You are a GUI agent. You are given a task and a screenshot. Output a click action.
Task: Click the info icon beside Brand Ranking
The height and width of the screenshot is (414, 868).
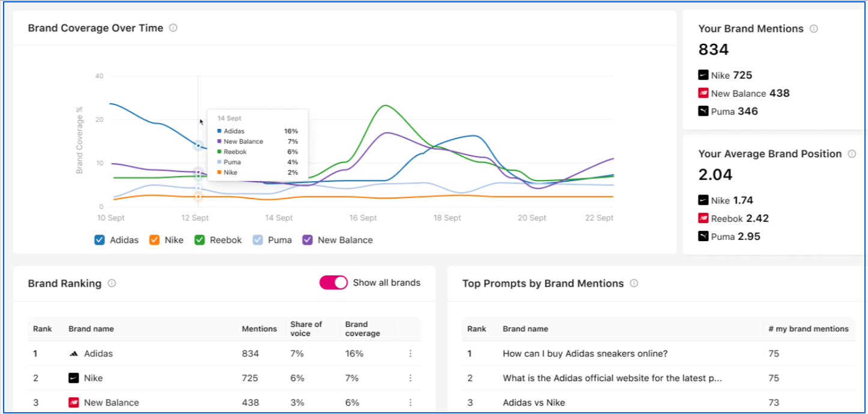[x=112, y=283]
